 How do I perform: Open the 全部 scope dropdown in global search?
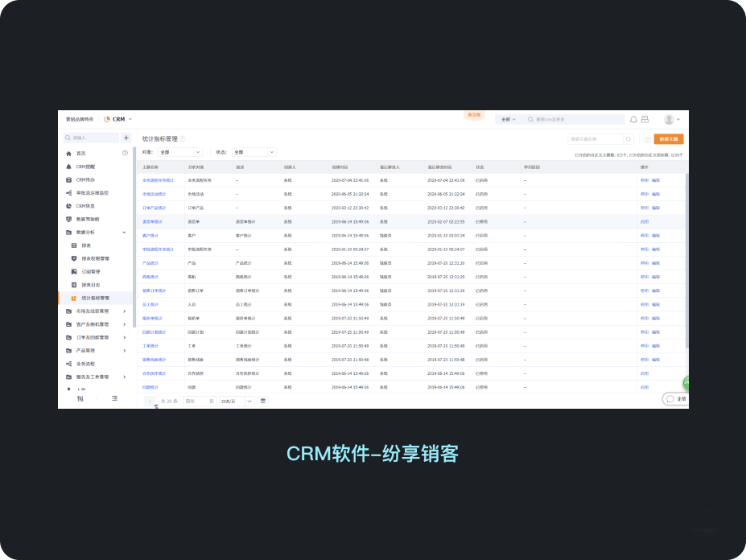pyautogui.click(x=508, y=119)
